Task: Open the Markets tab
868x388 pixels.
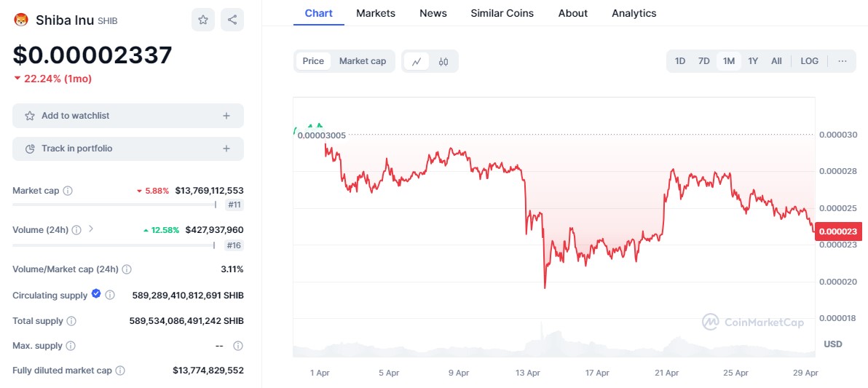Action: coord(376,13)
